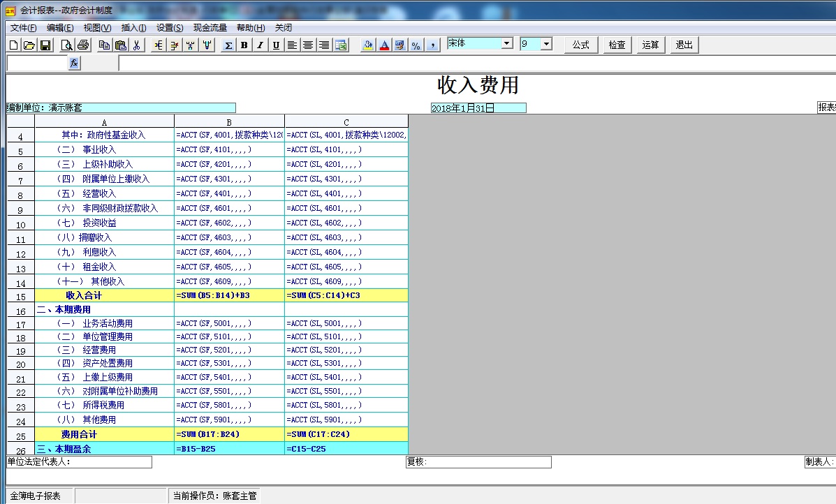Open the 现金流量 menu
This screenshot has width=836, height=504.
coord(210,28)
